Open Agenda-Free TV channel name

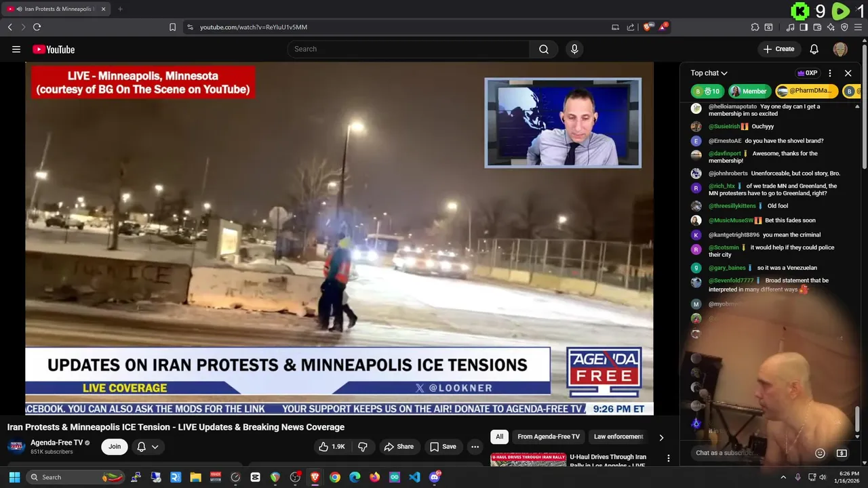[56, 443]
